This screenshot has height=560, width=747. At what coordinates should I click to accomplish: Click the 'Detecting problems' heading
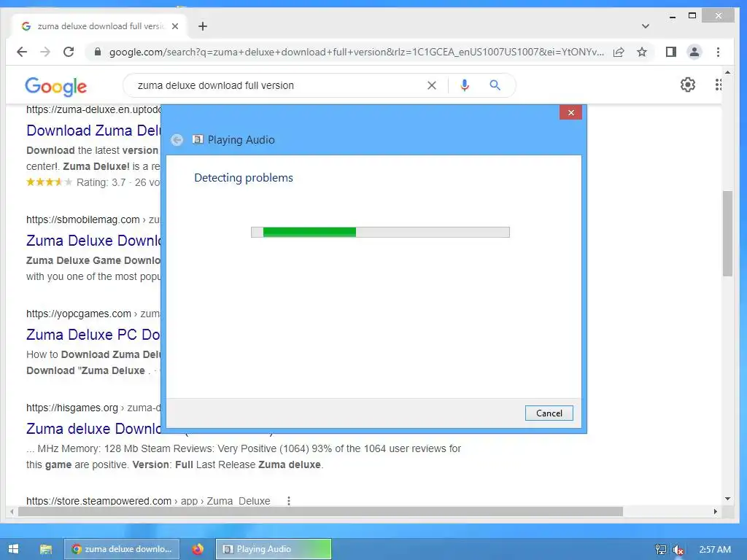click(x=244, y=178)
